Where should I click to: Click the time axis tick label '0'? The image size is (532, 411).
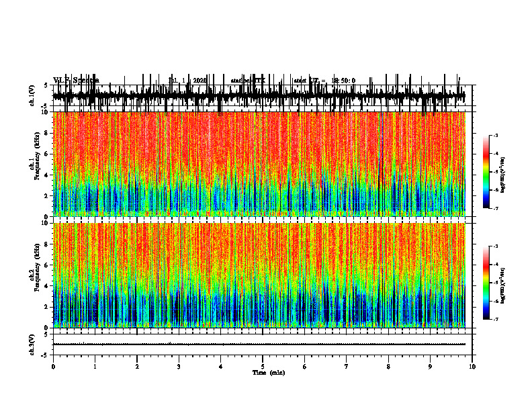click(x=53, y=367)
